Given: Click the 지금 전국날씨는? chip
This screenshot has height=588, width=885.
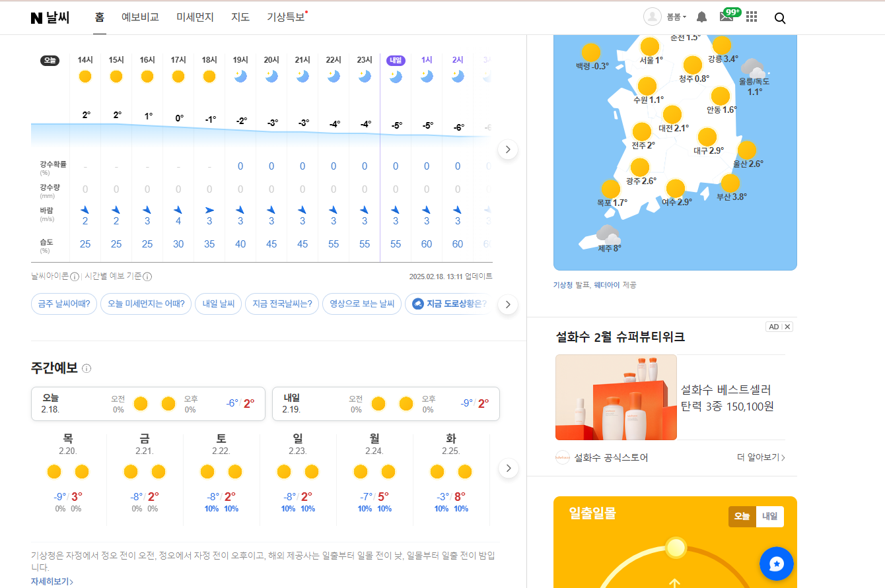Looking at the screenshot, I should 282,304.
